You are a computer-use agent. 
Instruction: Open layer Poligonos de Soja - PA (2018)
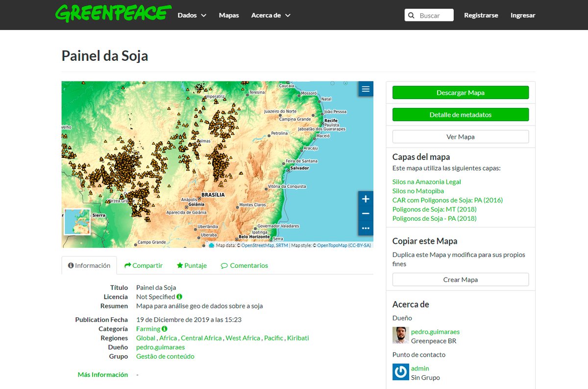coord(435,218)
